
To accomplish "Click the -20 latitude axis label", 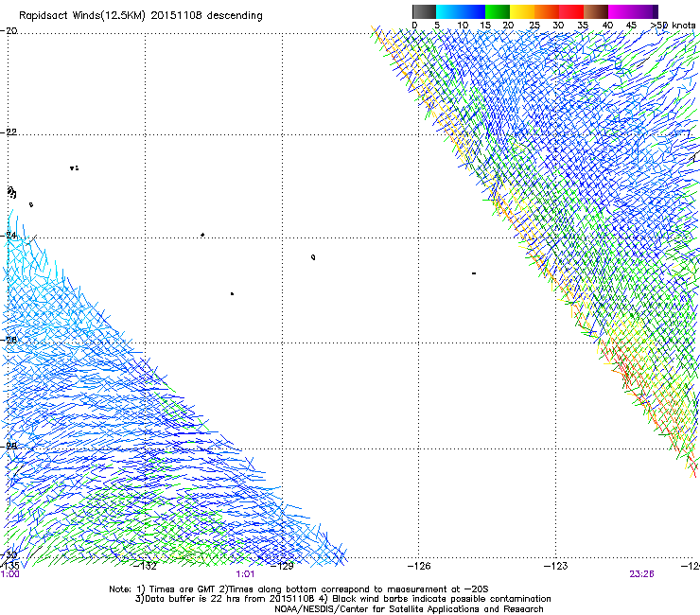I will coord(9,30).
